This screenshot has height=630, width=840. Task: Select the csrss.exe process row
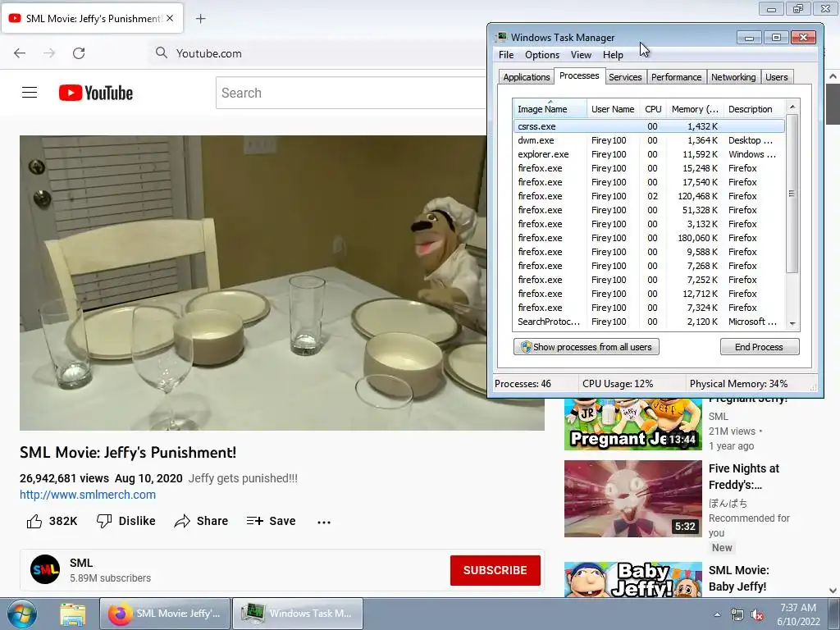coord(649,126)
